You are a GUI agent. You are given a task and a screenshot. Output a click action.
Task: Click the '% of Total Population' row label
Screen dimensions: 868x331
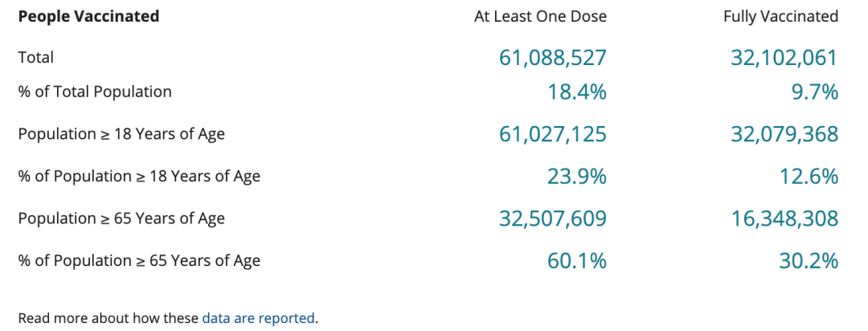[95, 92]
